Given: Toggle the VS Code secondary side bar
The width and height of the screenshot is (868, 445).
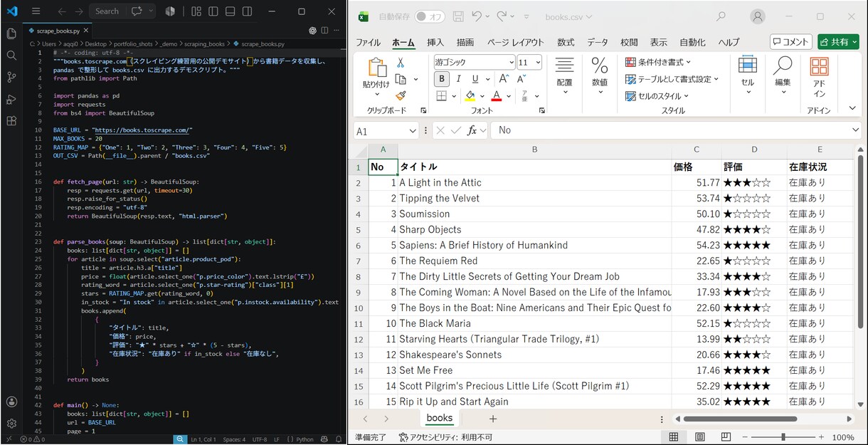Looking at the screenshot, I should pyautogui.click(x=248, y=11).
